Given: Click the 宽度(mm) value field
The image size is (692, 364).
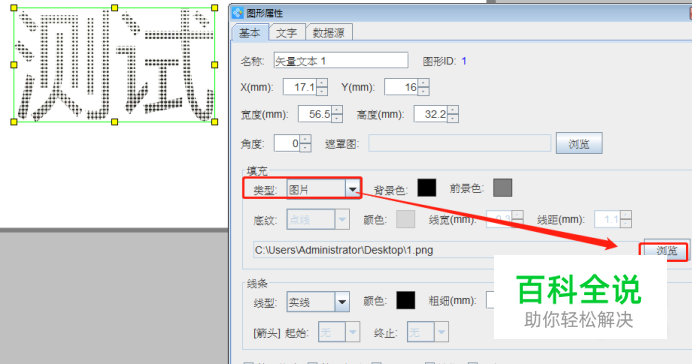Looking at the screenshot, I should [x=315, y=114].
